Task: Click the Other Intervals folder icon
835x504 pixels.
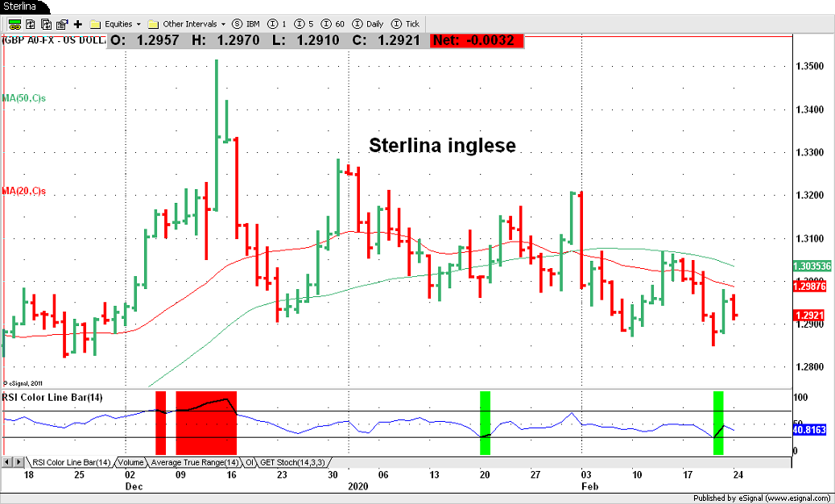Action: (153, 24)
